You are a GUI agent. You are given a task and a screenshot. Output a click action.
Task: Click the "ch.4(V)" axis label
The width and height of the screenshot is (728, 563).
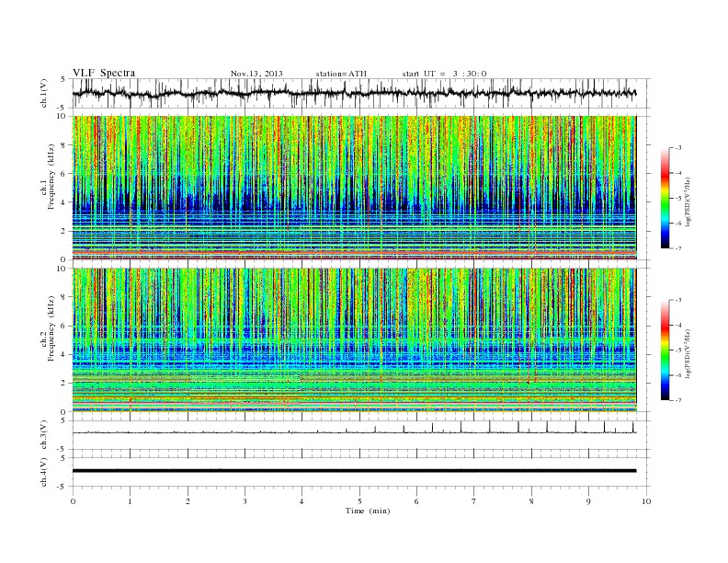point(44,472)
